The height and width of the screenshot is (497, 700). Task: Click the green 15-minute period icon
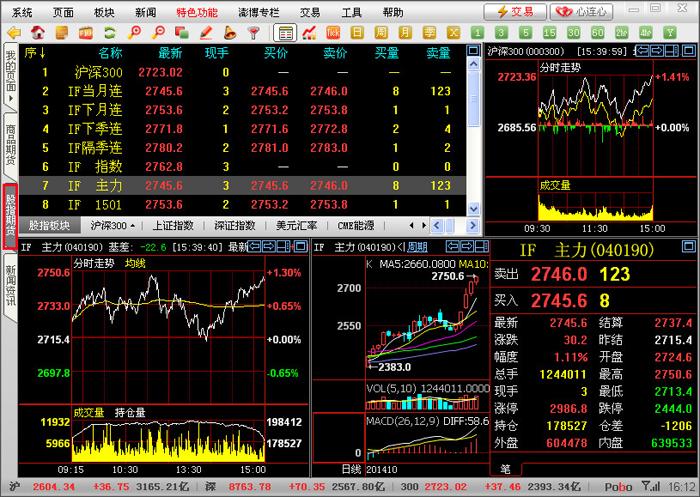point(550,33)
